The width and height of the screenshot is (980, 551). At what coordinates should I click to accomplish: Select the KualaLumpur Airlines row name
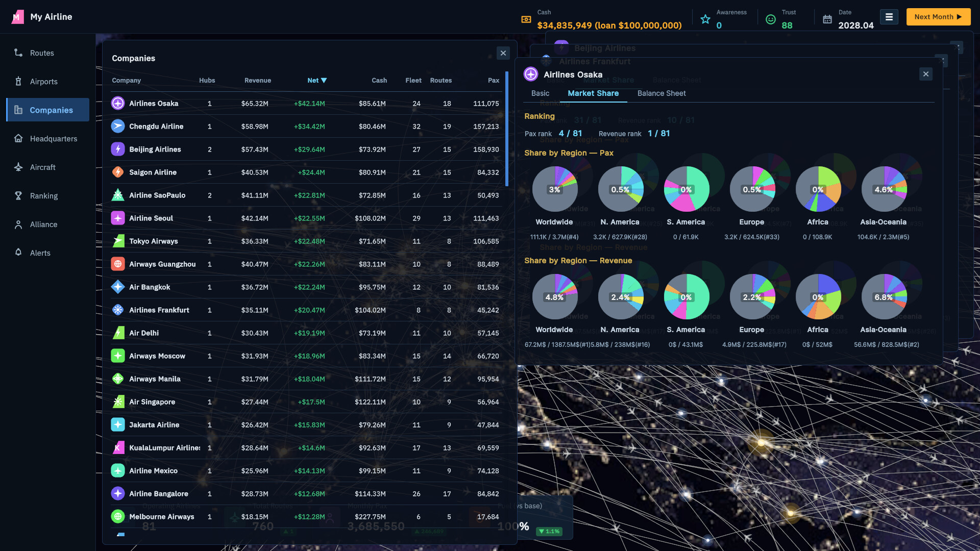tap(165, 447)
